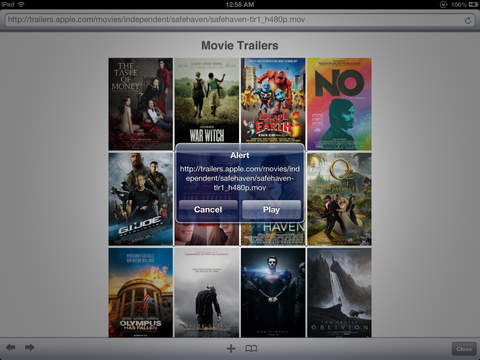Tap the back navigation arrow

click(x=11, y=348)
